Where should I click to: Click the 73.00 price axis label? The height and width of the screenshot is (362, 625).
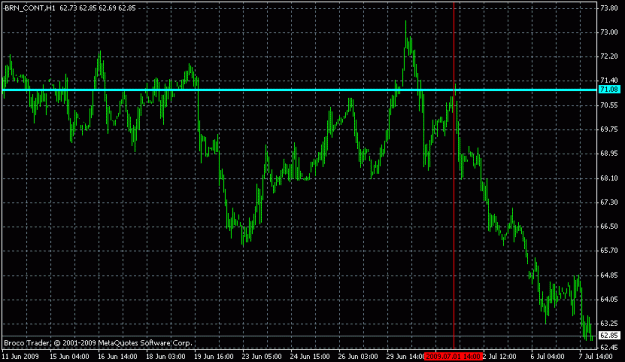tap(609, 32)
